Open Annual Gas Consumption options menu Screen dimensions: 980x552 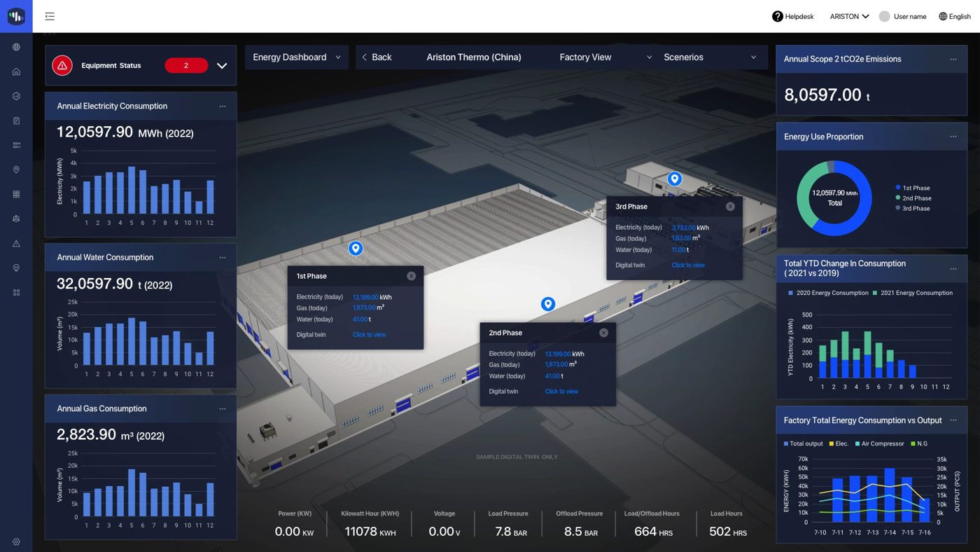(x=223, y=409)
